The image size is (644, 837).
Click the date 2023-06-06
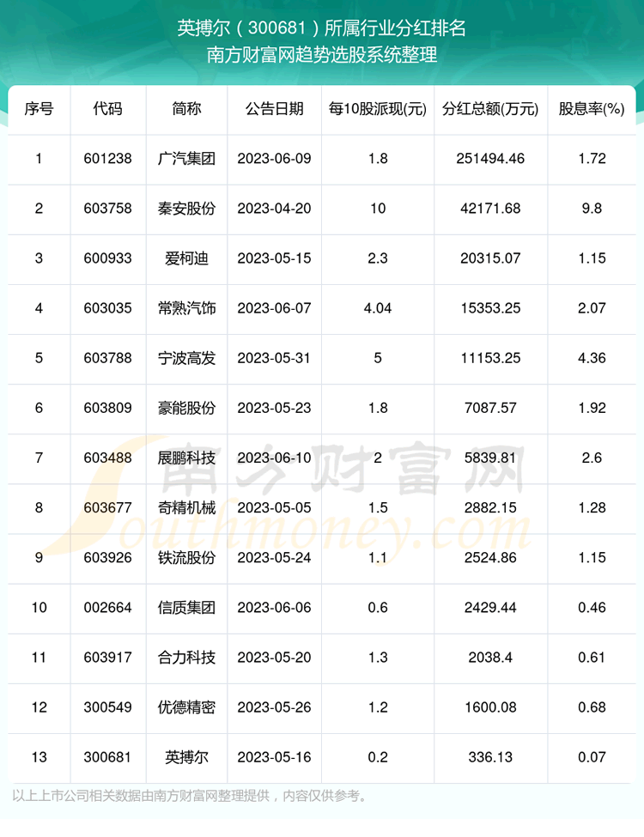tap(275, 608)
